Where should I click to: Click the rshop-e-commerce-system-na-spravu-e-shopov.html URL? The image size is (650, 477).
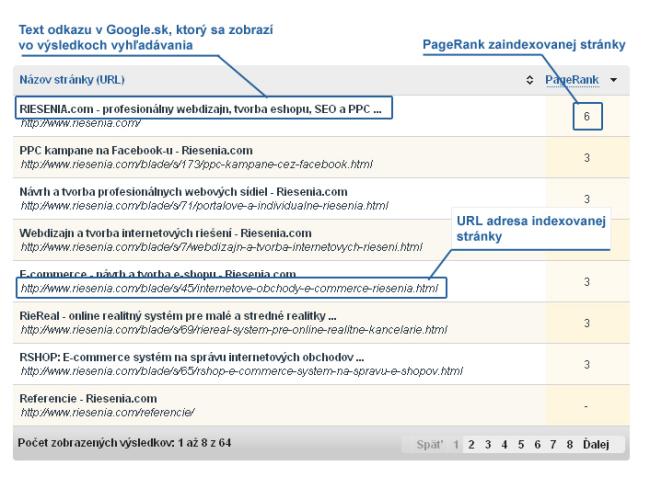[242, 371]
